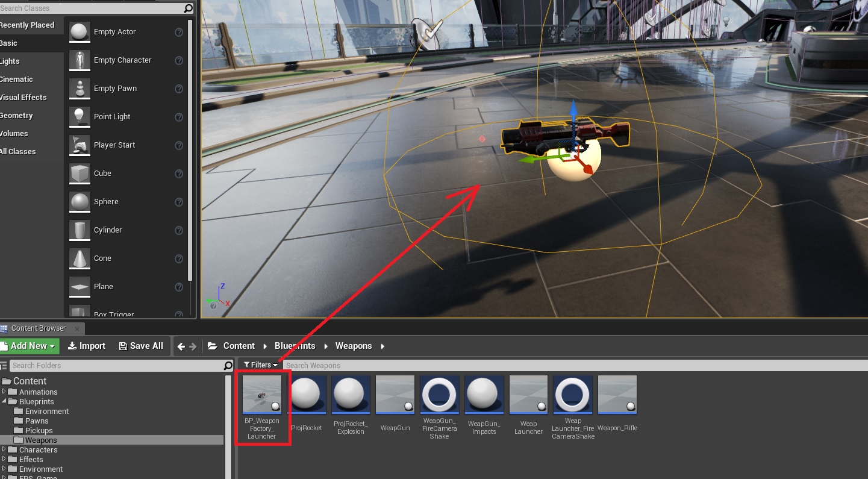
Task: Switch to the Lights category
Action: (10, 61)
